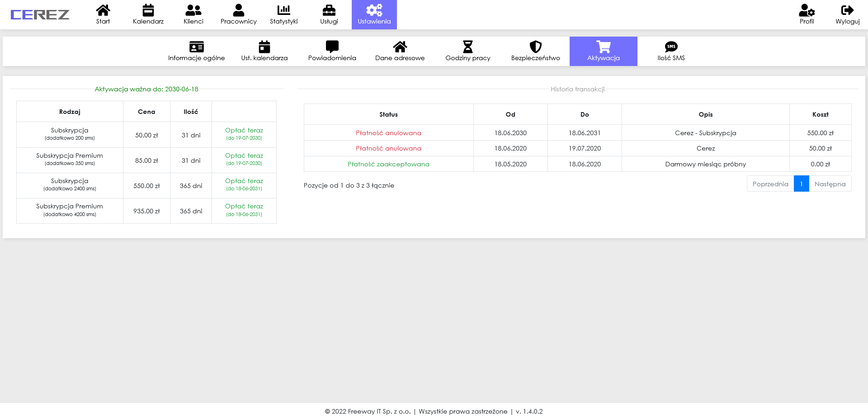Check SMS balance via Ilość SMS icon

[x=671, y=47]
